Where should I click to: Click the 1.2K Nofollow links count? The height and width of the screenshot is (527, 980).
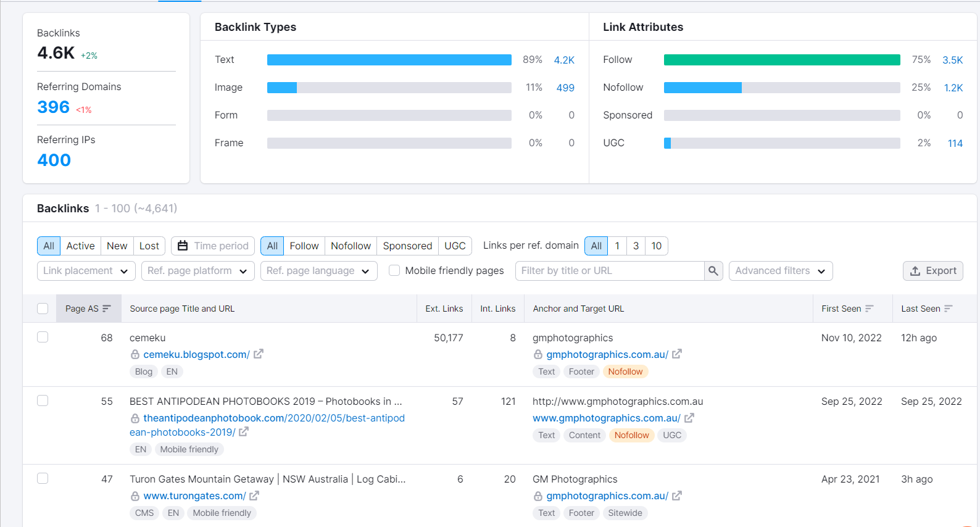pyautogui.click(x=953, y=88)
